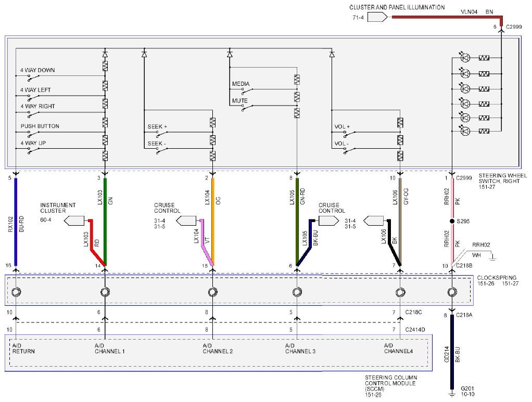The height and width of the screenshot is (402, 532).
Task: Click the clockspring coil above A/D RETURN
Action: pos(16,292)
